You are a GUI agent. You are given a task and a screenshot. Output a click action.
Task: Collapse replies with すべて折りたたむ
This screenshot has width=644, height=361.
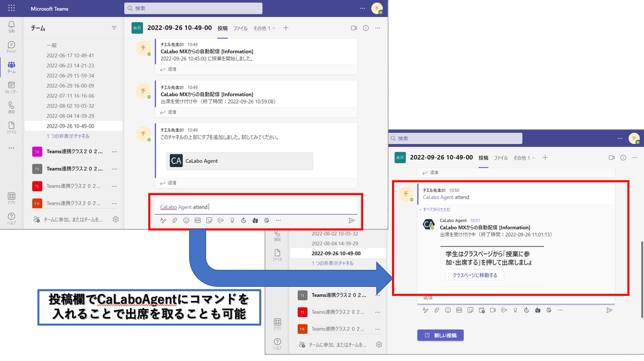point(436,209)
